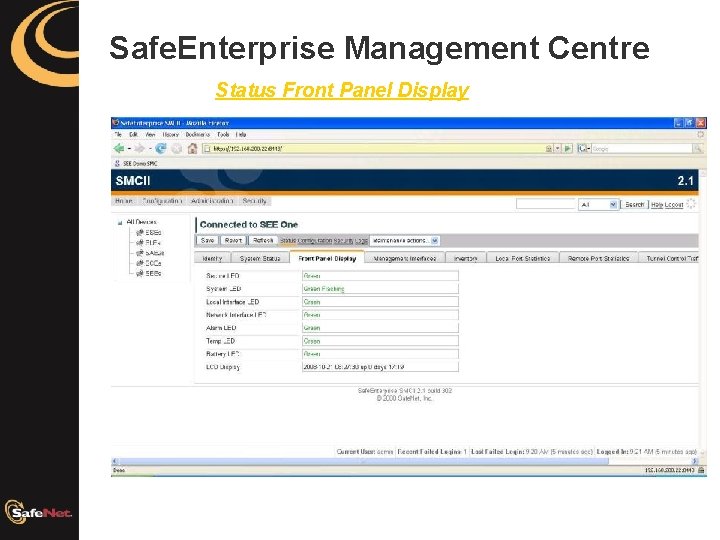Image resolution: width=720 pixels, height=540 pixels.
Task: Click the Logout link
Action: pos(674,205)
